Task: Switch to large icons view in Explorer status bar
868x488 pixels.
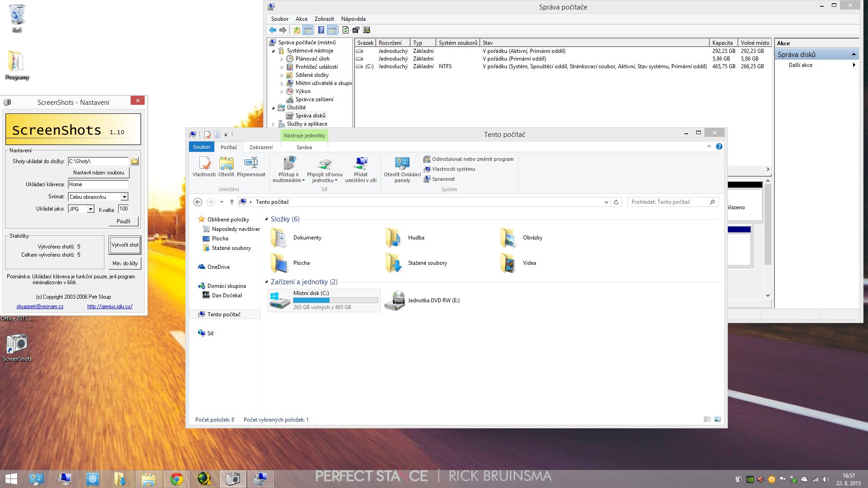Action: tap(717, 420)
